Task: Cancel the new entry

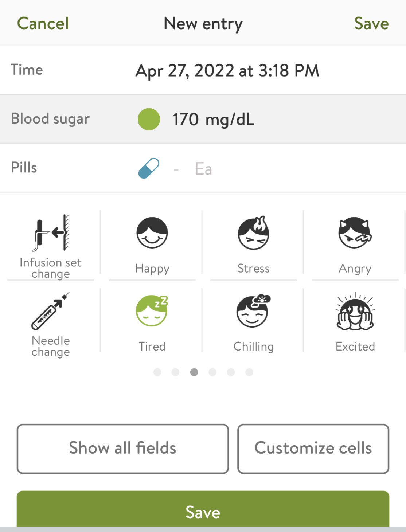Action: click(x=43, y=24)
